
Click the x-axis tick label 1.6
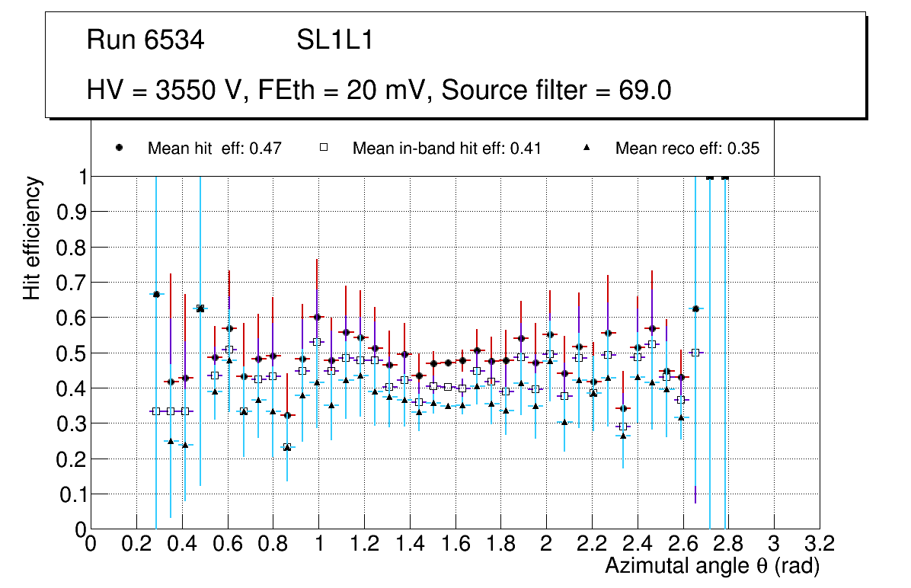(455, 544)
